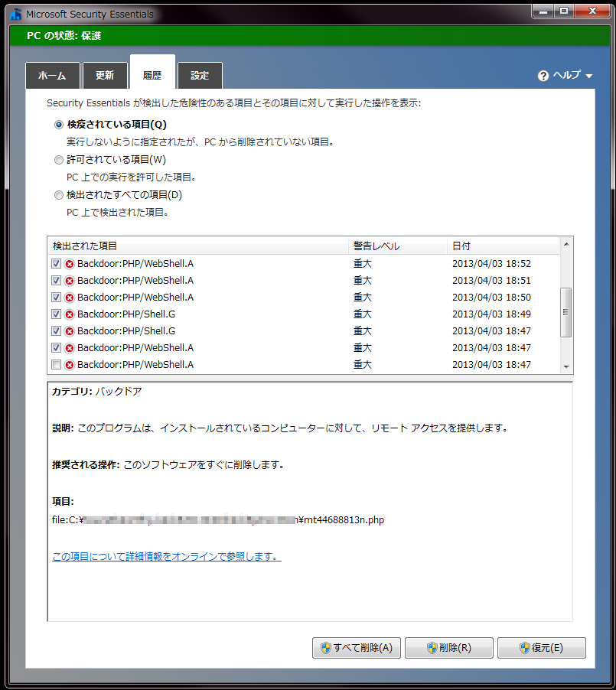The height and width of the screenshot is (690, 616).
Task: Select the 検出されたすべての項目(D) radio button
Action: click(59, 195)
